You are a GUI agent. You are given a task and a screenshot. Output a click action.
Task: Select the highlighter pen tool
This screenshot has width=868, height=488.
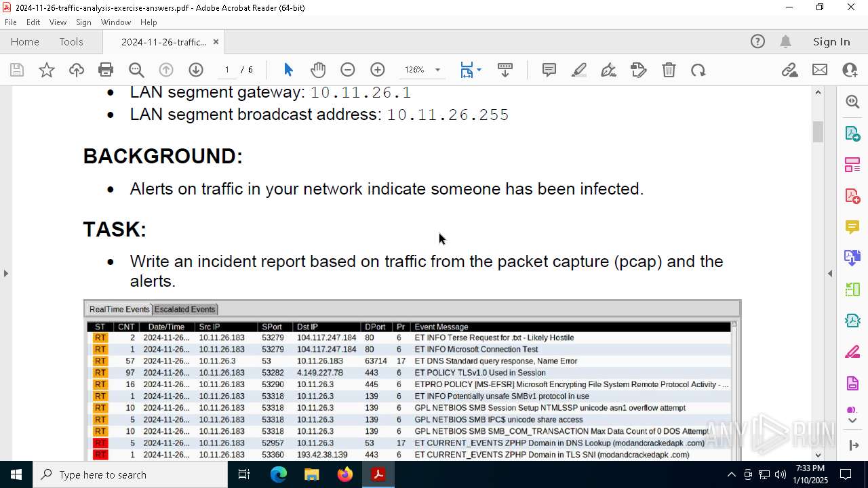(x=579, y=70)
